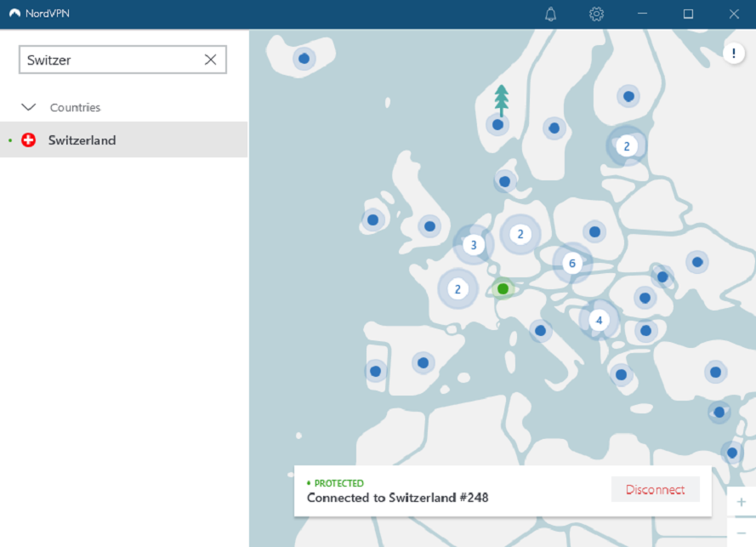This screenshot has width=756, height=547.
Task: Open the Baltic cluster marker labeled 2
Action: point(626,146)
